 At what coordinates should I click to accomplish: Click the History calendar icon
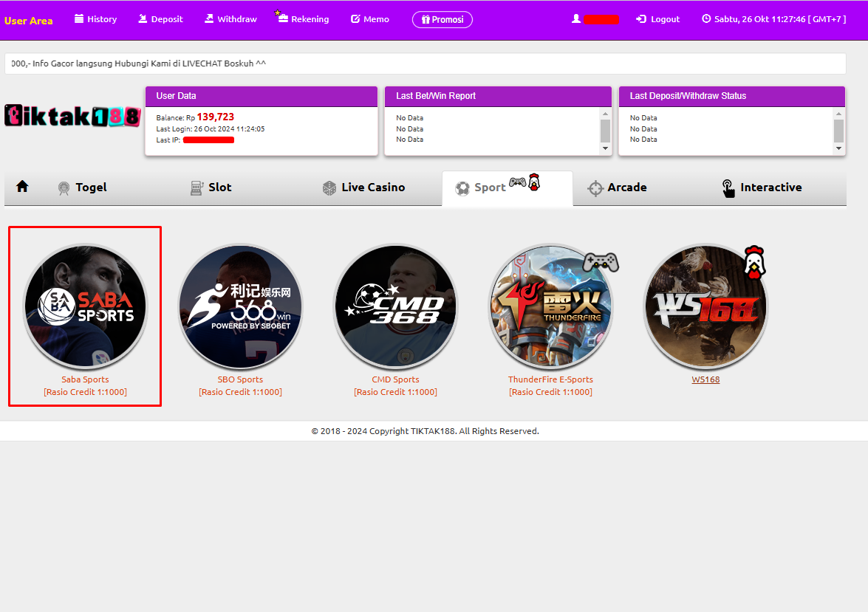(79, 18)
